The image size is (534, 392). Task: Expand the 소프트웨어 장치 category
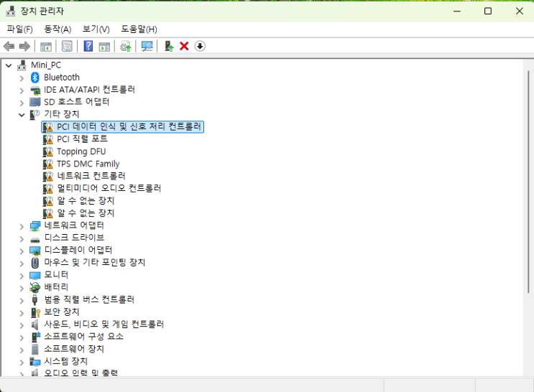22,350
